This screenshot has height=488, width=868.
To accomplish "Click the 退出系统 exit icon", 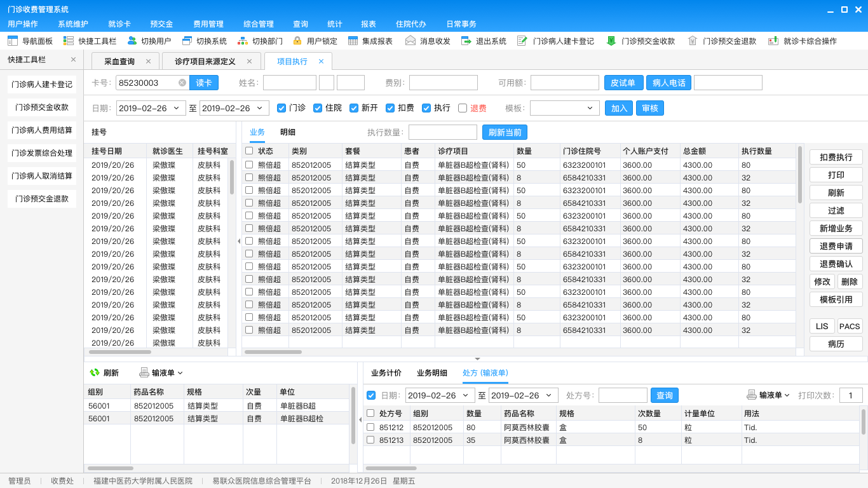I will [x=466, y=41].
